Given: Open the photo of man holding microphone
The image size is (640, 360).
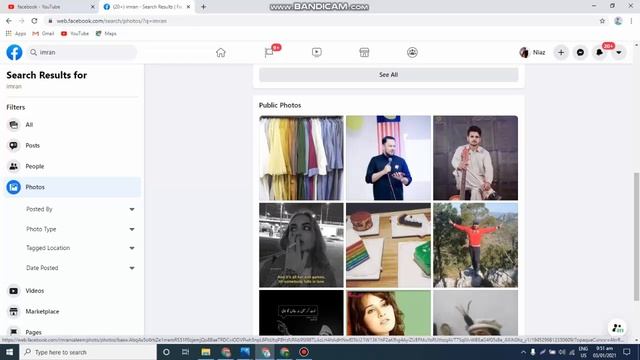Looking at the screenshot, I should tap(389, 158).
